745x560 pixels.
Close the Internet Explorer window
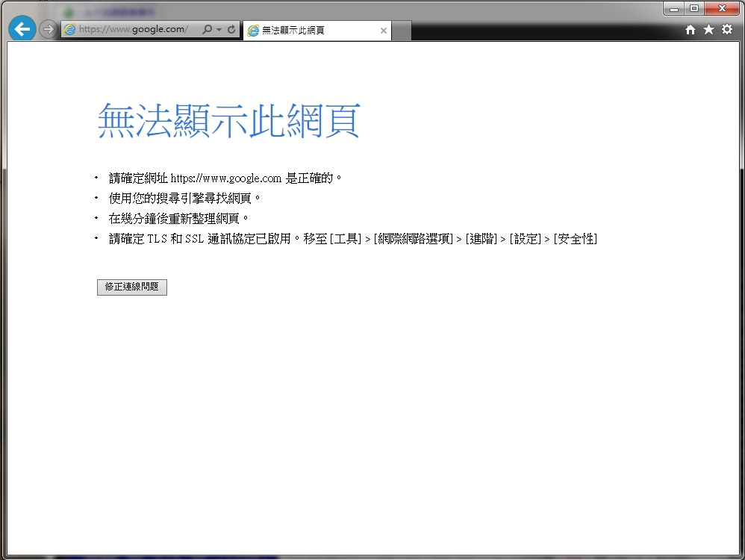(722, 8)
